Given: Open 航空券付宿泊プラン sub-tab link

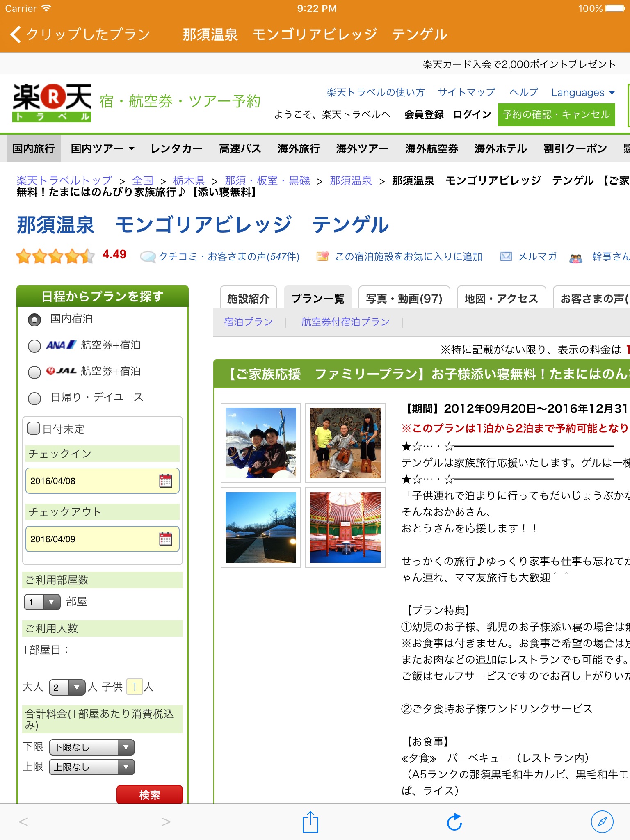Looking at the screenshot, I should point(345,322).
